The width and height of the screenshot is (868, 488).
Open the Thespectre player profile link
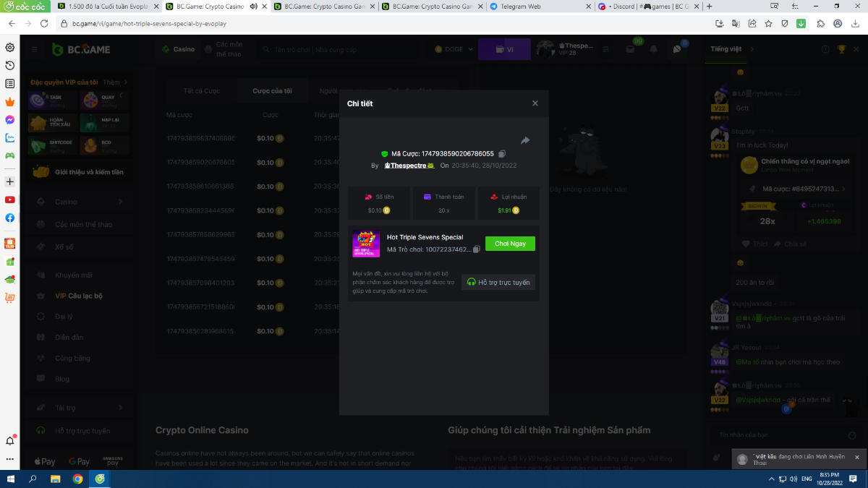coord(409,166)
